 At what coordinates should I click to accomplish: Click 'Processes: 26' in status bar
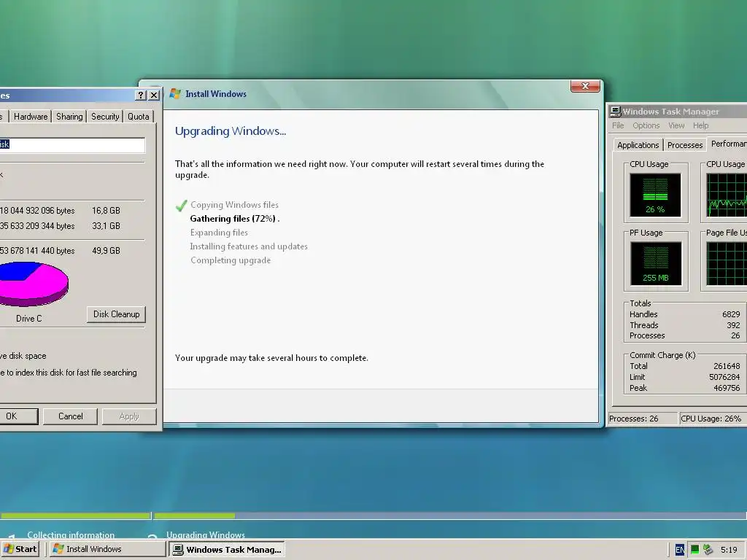tap(634, 419)
